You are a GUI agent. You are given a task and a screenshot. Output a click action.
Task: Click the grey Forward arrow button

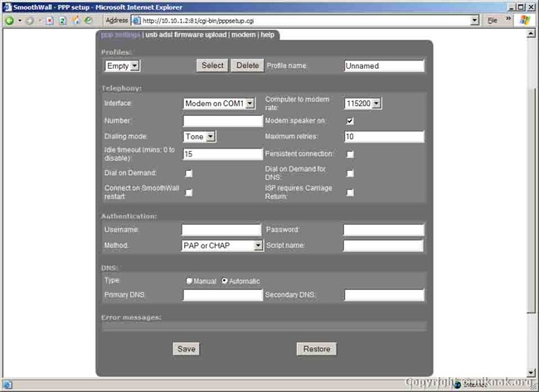click(x=30, y=21)
